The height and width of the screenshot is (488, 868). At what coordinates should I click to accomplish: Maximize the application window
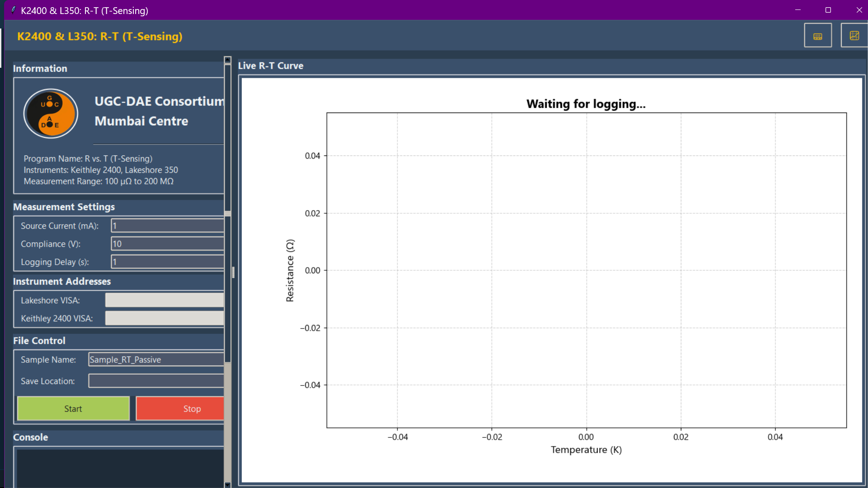pyautogui.click(x=828, y=10)
